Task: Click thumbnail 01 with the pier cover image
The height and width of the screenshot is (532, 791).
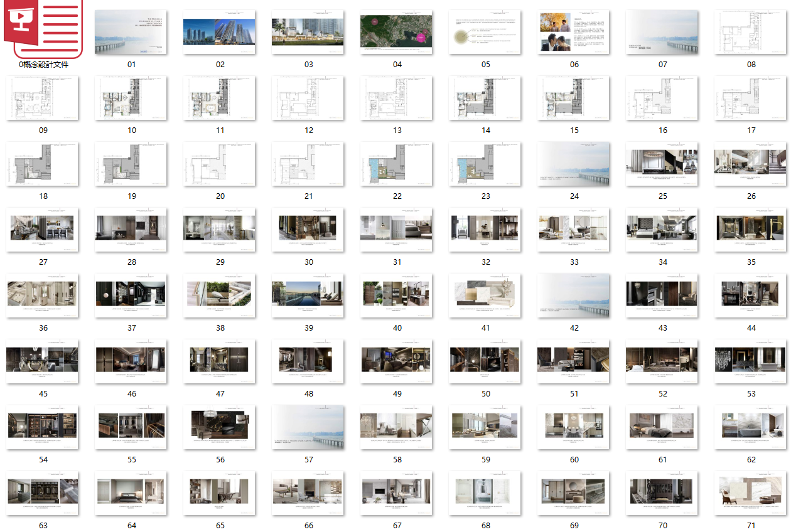Action: click(131, 32)
